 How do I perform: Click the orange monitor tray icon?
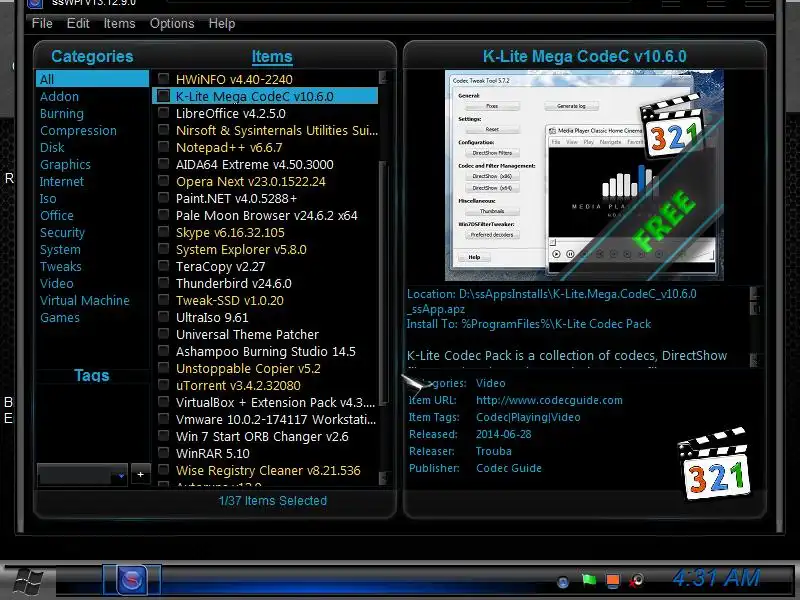[x=613, y=580]
